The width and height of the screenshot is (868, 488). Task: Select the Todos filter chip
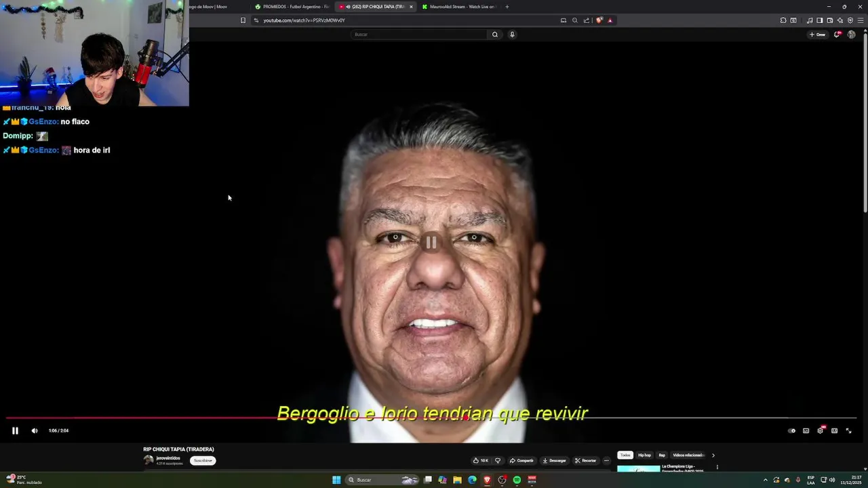click(x=625, y=455)
